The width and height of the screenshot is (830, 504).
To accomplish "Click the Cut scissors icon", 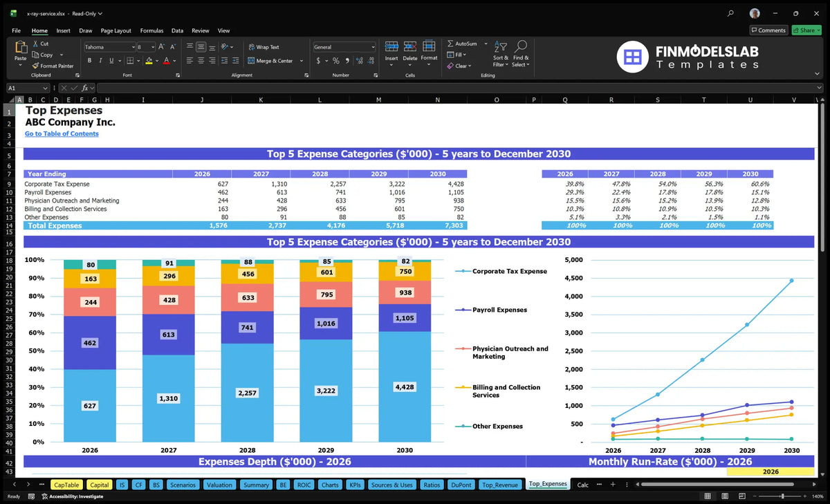I will [35, 44].
